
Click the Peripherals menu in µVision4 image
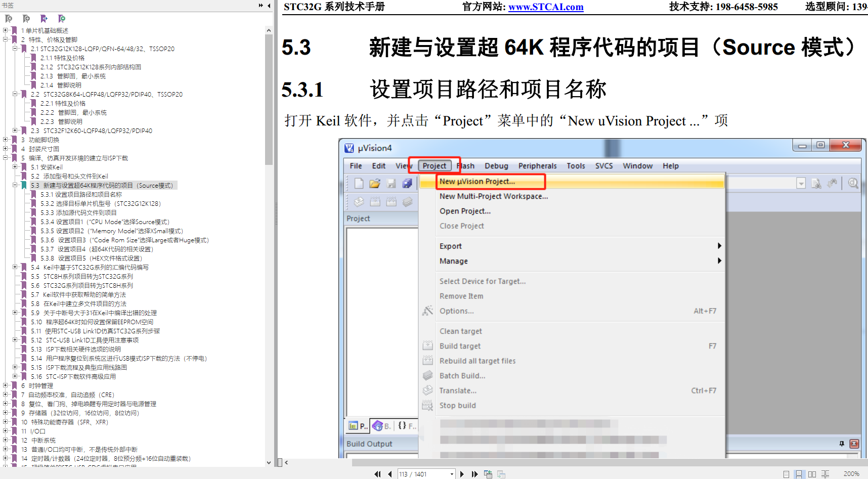tap(537, 166)
